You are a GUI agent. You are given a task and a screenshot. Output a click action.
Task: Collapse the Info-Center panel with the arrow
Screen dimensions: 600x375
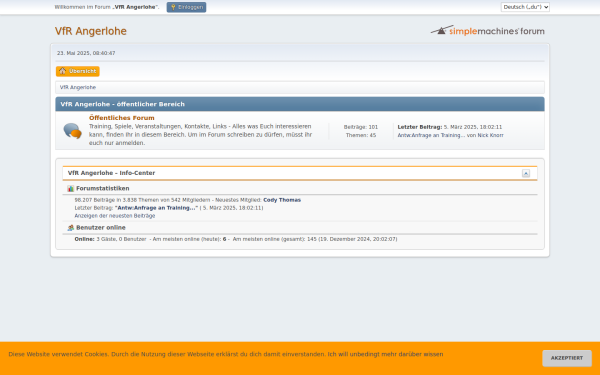point(526,173)
